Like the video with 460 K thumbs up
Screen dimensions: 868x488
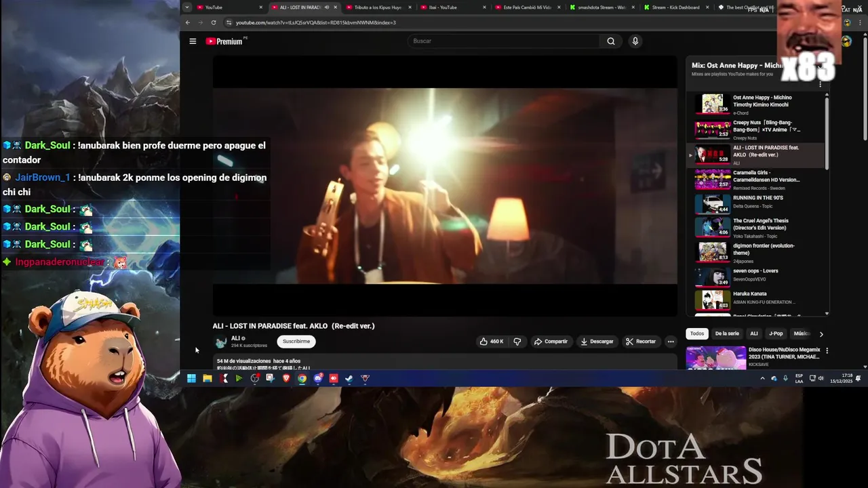click(x=491, y=342)
